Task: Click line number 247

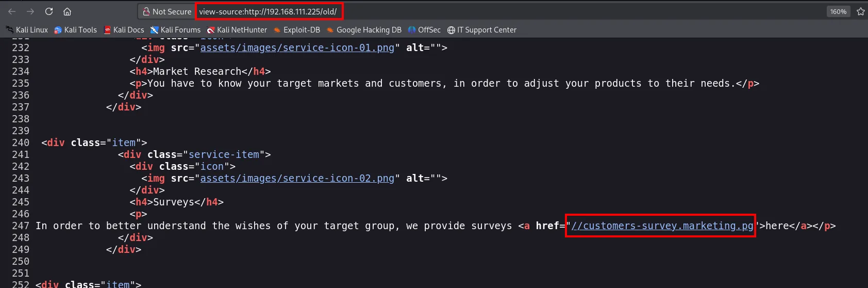Action: 21,226
